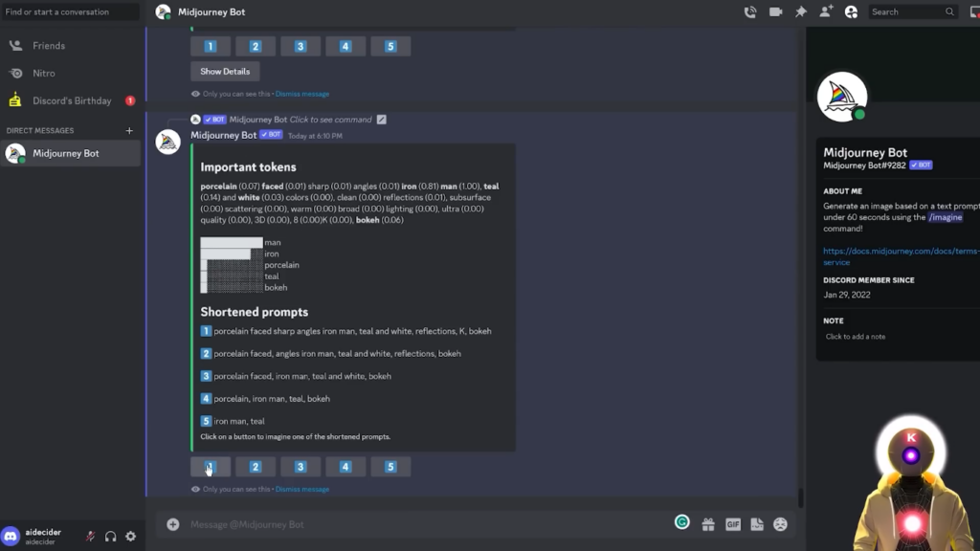Click 'porcelain, iron man, teal, bokeh' text
Image resolution: width=980 pixels, height=551 pixels.
pyautogui.click(x=272, y=399)
